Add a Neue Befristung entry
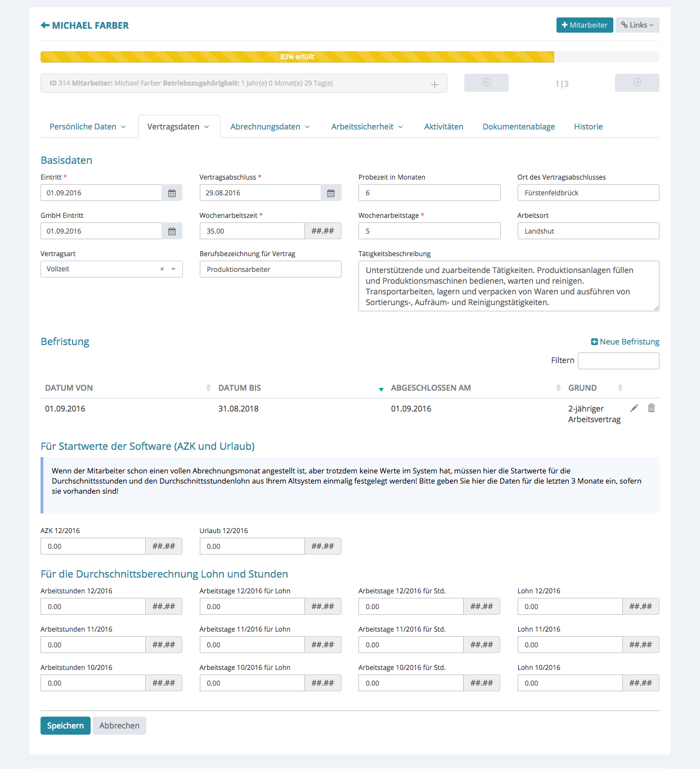This screenshot has width=700, height=769. [x=625, y=342]
